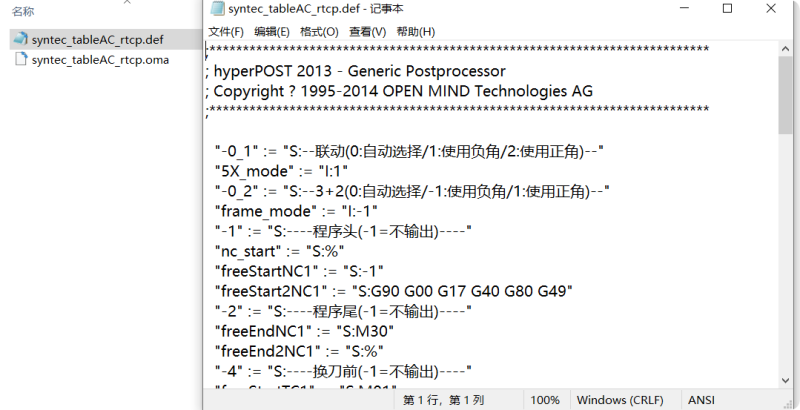Click the 第 1 行, 第 1 列 status entry
Image resolution: width=800 pixels, height=410 pixels.
coord(443,400)
